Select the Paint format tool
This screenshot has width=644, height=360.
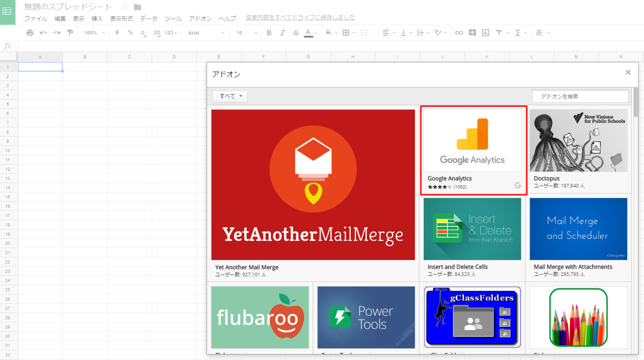point(70,33)
